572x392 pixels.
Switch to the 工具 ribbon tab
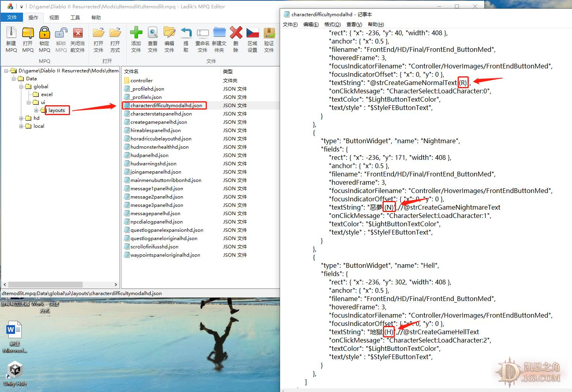tap(75, 17)
